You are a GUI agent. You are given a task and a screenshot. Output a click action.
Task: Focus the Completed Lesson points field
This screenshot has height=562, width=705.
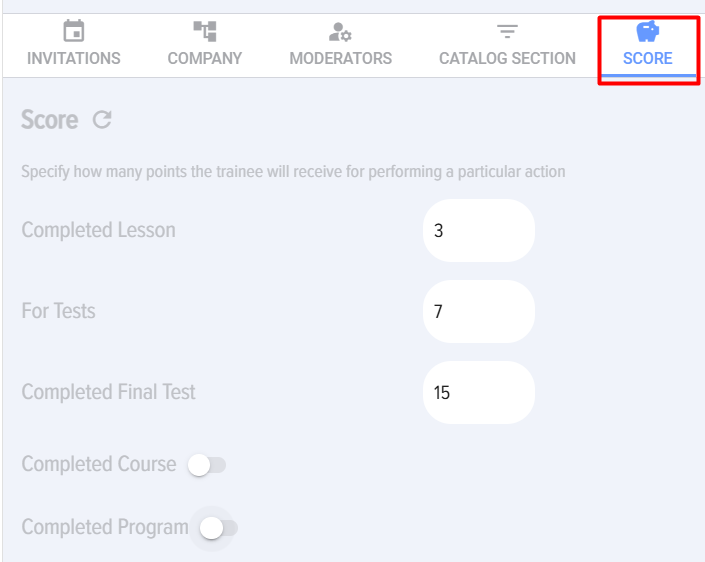click(x=479, y=231)
